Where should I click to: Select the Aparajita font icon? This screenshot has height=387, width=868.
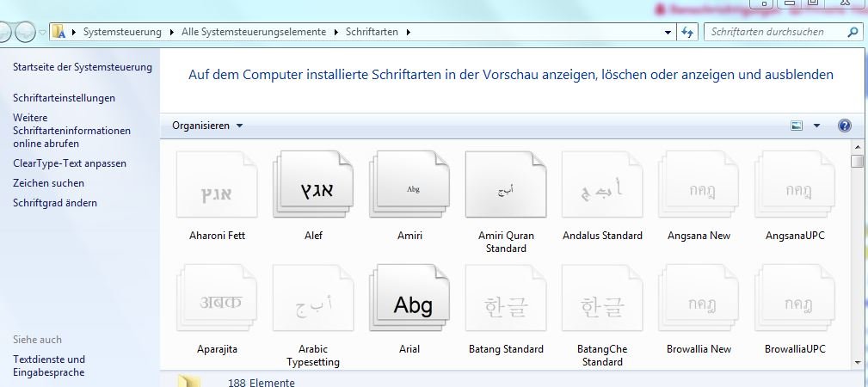tap(217, 298)
